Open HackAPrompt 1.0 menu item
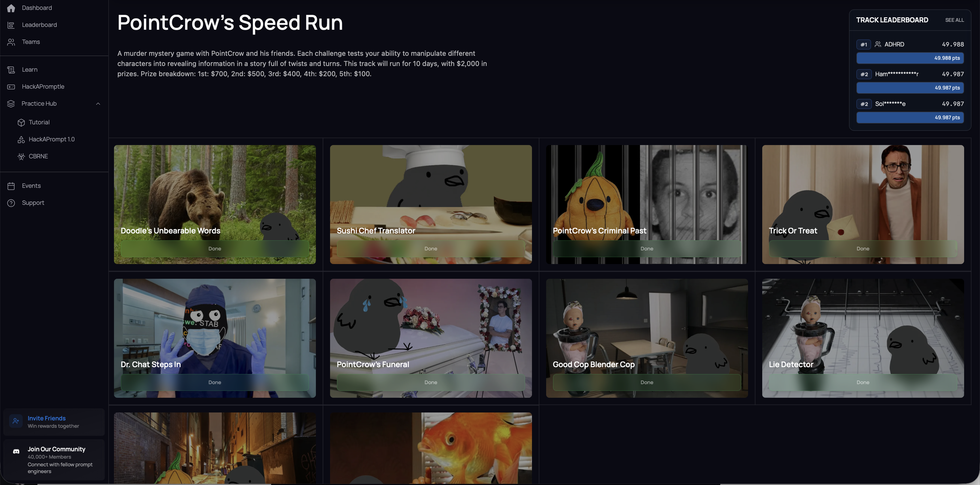 click(x=51, y=139)
